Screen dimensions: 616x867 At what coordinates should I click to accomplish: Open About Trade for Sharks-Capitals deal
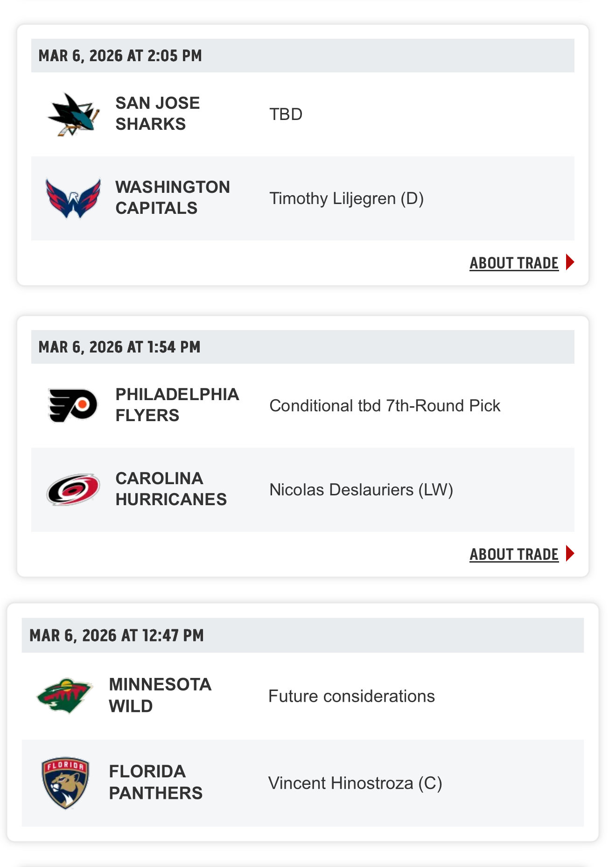tap(514, 263)
